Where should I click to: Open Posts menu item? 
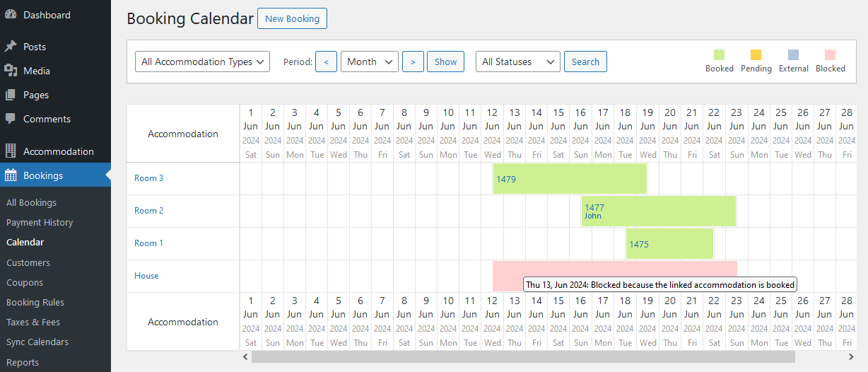pos(55,47)
